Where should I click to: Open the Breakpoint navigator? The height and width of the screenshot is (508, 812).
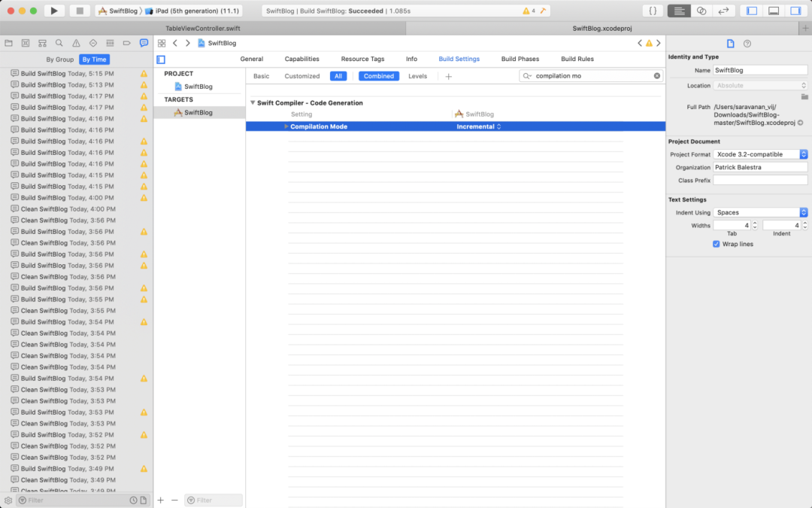[x=127, y=43]
